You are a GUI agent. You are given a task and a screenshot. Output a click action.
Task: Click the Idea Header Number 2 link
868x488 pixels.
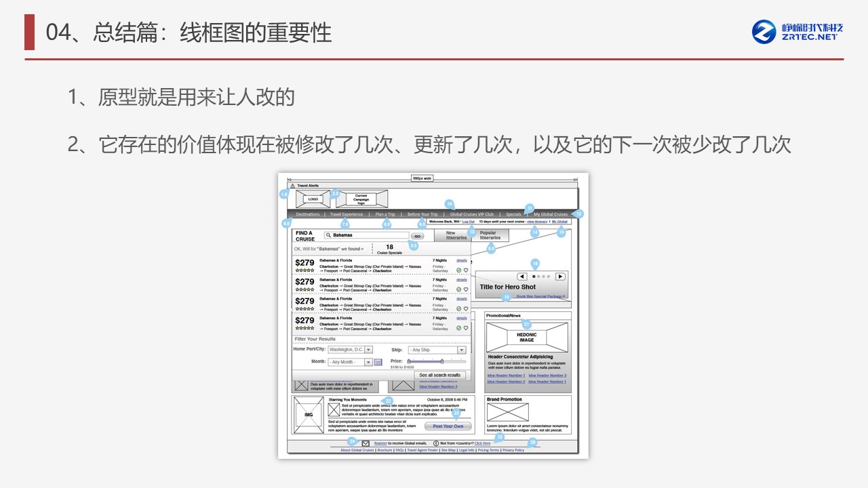click(x=506, y=382)
